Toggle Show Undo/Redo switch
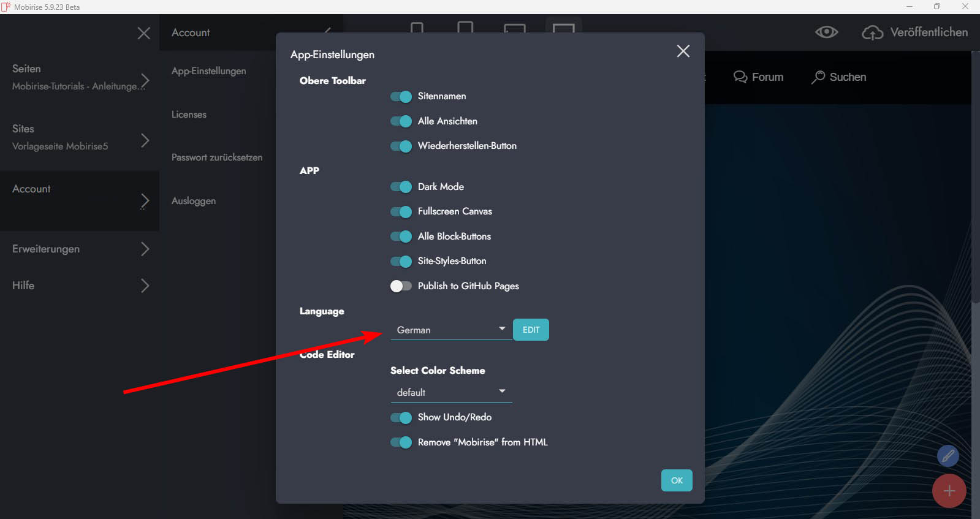Image resolution: width=980 pixels, height=519 pixels. (x=401, y=417)
